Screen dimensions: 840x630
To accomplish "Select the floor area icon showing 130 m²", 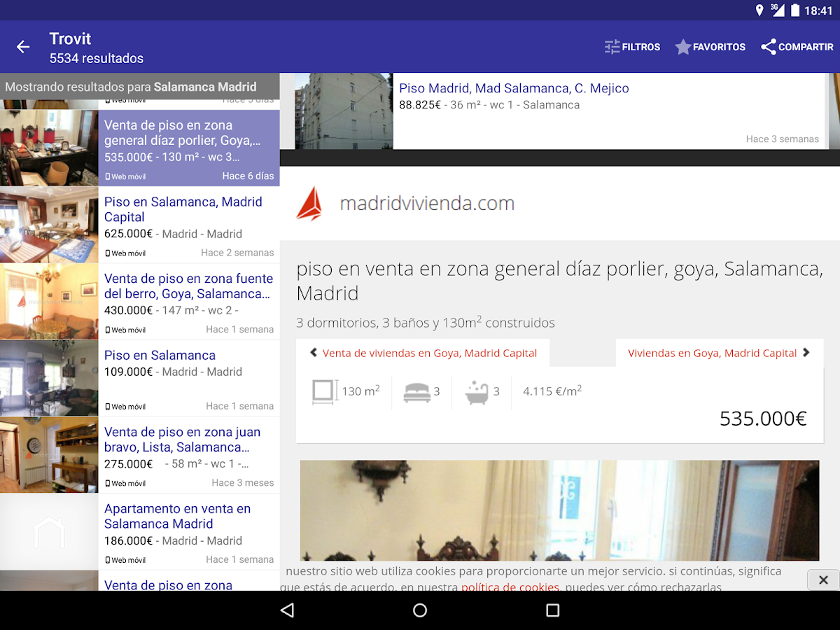I will pyautogui.click(x=323, y=391).
